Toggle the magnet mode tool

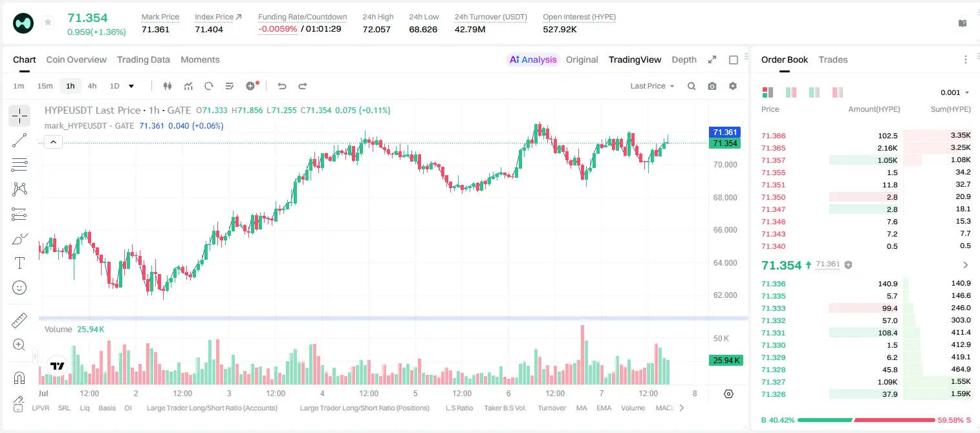point(19,377)
